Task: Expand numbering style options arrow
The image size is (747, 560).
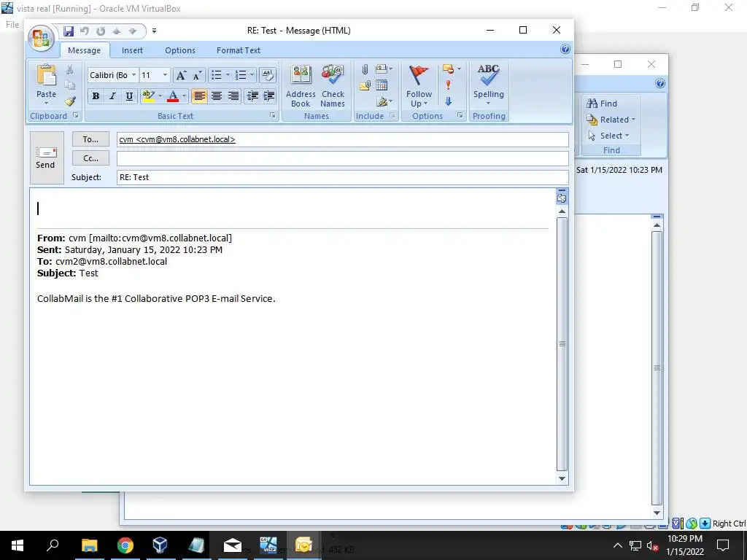Action: [x=252, y=75]
